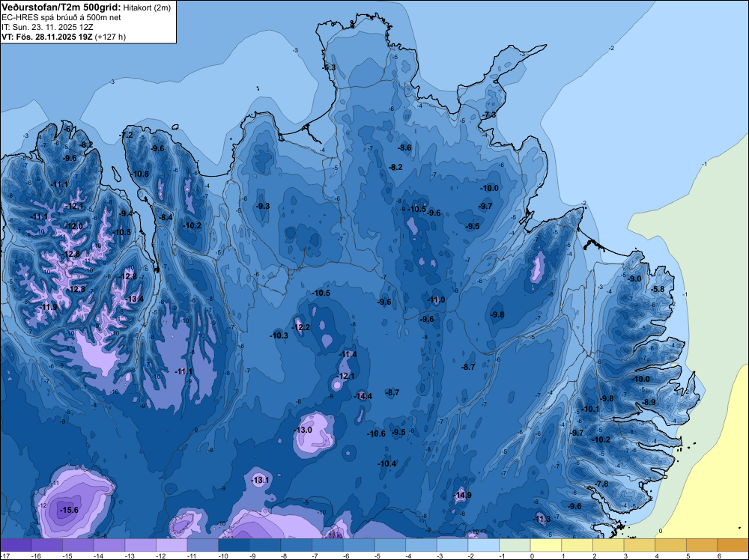Click the -10.1 temperature label
This screenshot has height=560, width=749.
pos(590,409)
